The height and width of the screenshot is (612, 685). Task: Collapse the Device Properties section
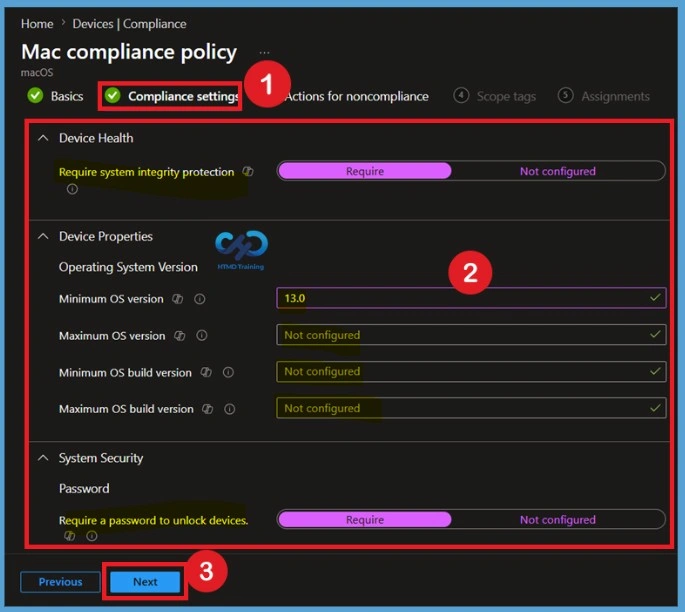point(43,236)
